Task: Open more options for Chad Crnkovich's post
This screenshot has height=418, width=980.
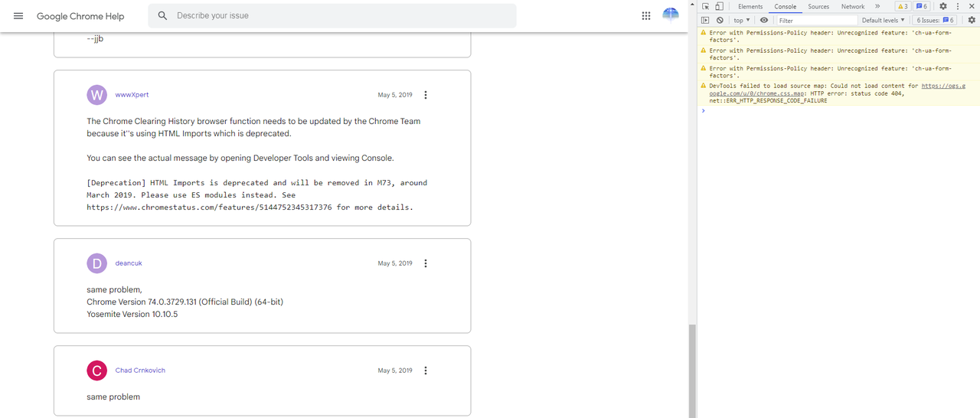Action: coord(426,371)
